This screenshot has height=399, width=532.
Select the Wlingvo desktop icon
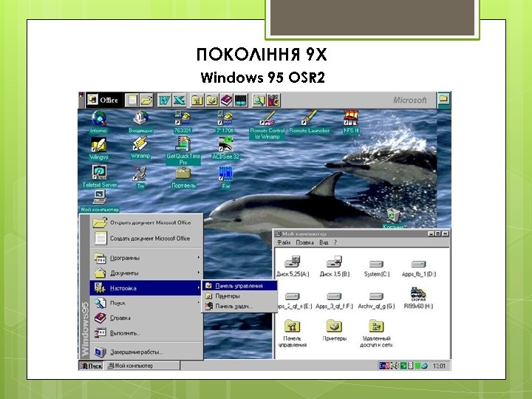coord(99,149)
